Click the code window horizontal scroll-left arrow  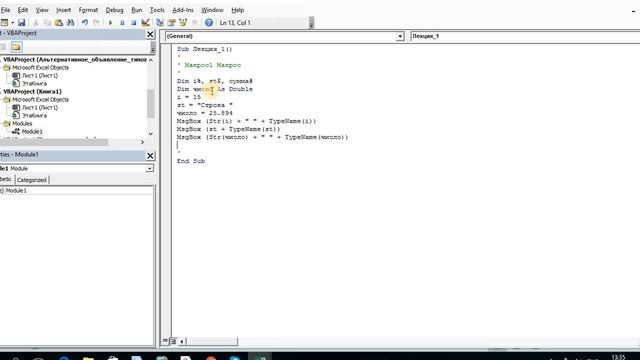182,341
